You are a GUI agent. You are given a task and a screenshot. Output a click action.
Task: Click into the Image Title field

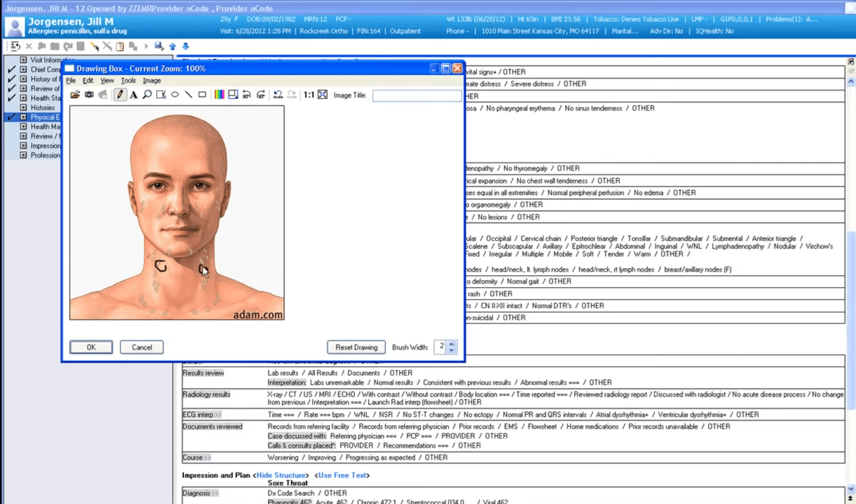(416, 95)
